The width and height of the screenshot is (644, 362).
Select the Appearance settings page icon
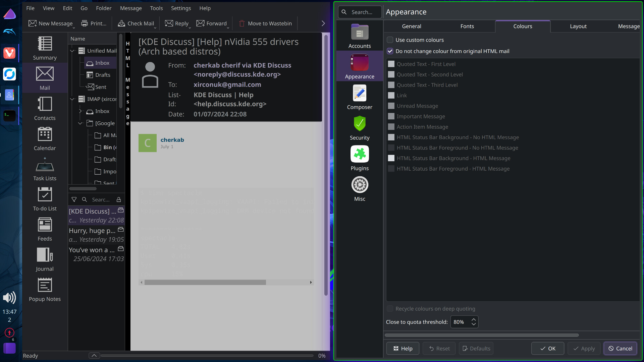click(x=360, y=63)
